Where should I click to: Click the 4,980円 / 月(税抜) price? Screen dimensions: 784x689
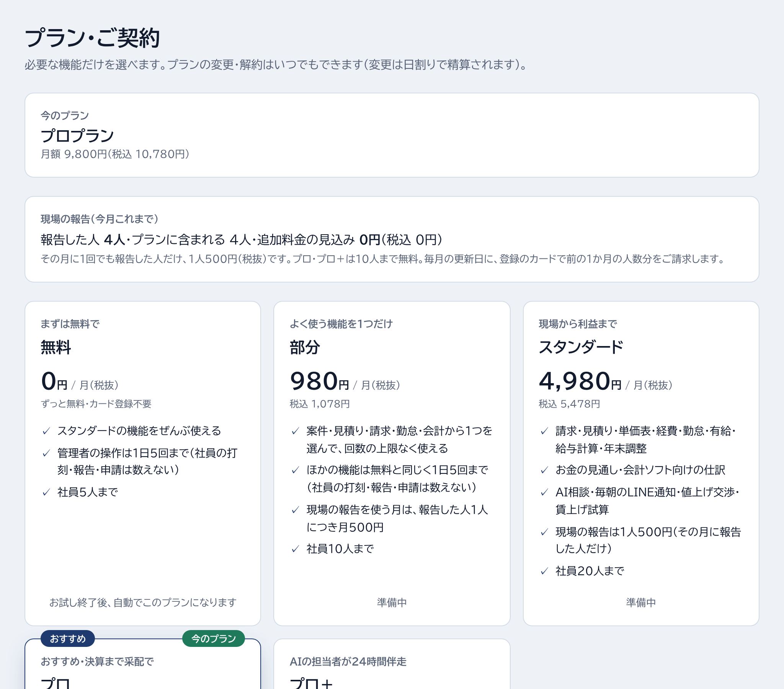pos(606,382)
